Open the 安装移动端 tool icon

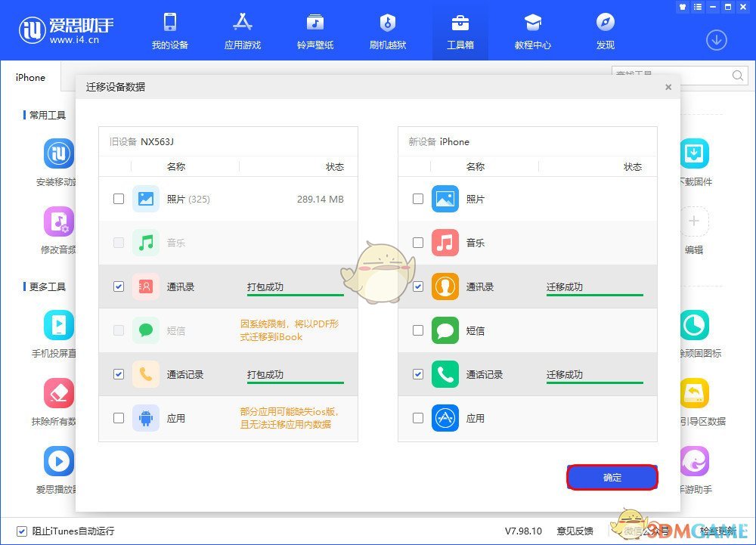point(59,153)
